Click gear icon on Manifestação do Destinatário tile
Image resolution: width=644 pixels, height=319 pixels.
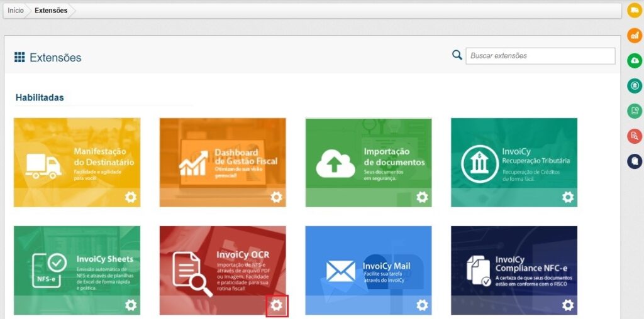130,197
